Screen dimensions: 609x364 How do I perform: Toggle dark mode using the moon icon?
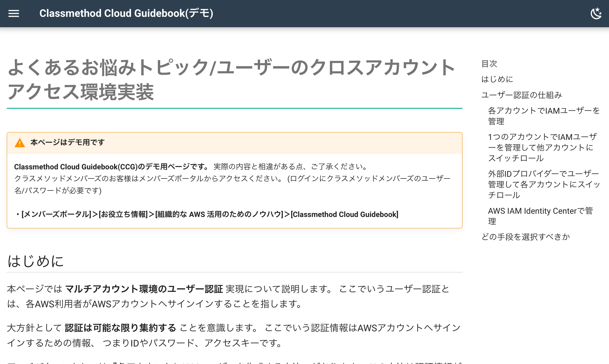[597, 13]
